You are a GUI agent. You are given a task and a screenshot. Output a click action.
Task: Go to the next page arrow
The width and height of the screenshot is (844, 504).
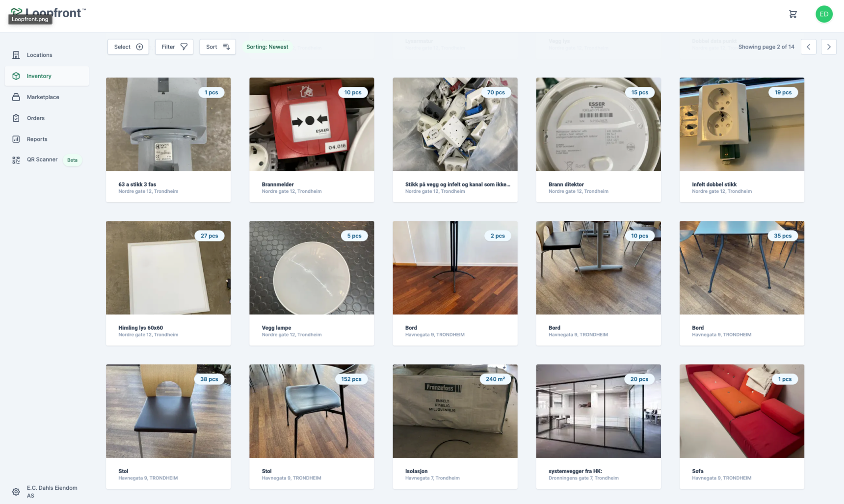pyautogui.click(x=829, y=47)
